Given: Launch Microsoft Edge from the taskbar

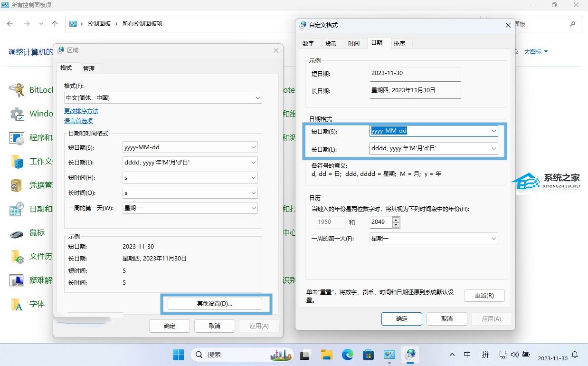Looking at the screenshot, I should (347, 355).
